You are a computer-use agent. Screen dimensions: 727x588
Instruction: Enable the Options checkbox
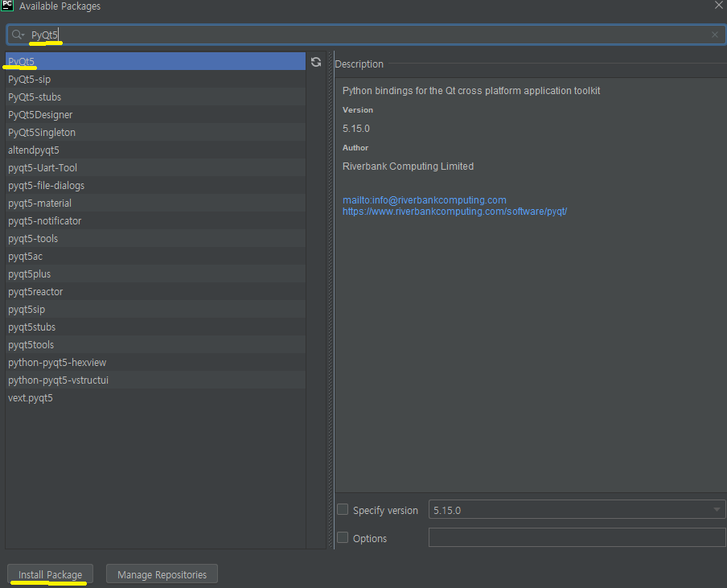[343, 537]
